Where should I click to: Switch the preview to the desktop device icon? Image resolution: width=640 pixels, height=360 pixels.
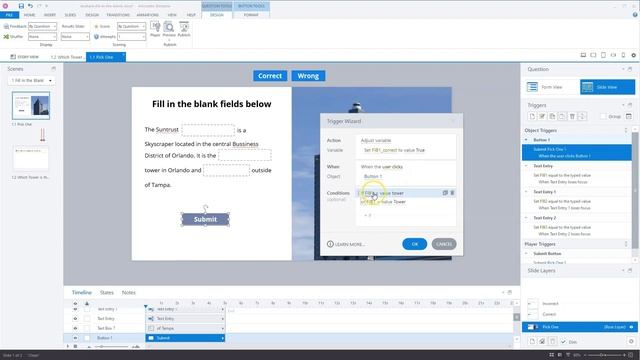583,55
